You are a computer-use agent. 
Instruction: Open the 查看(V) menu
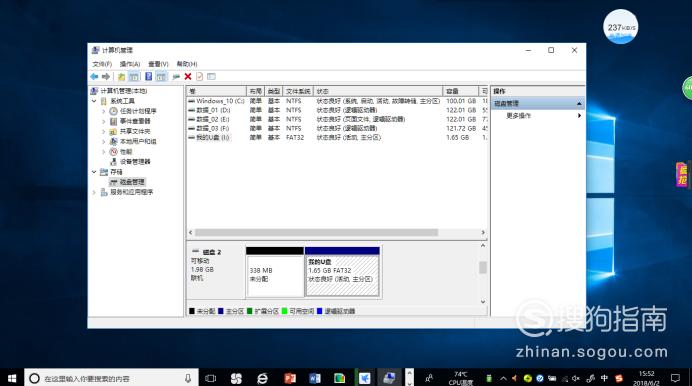[x=158, y=64]
